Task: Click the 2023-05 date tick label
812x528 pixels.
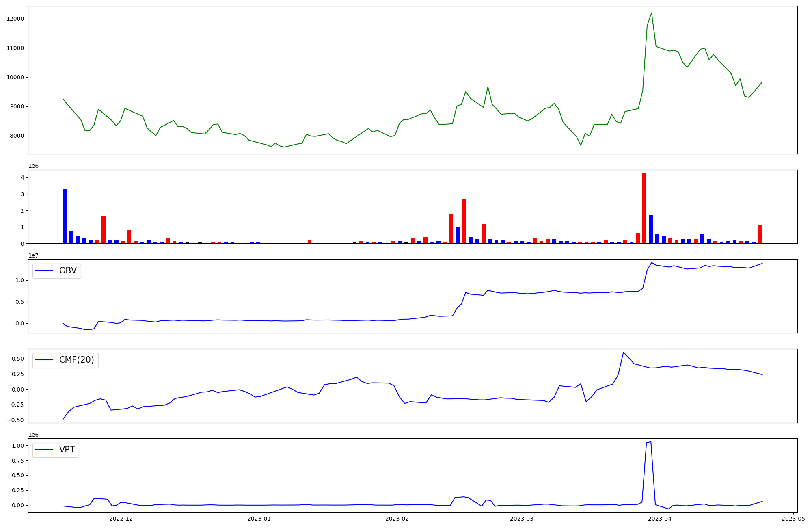Action: pos(793,519)
